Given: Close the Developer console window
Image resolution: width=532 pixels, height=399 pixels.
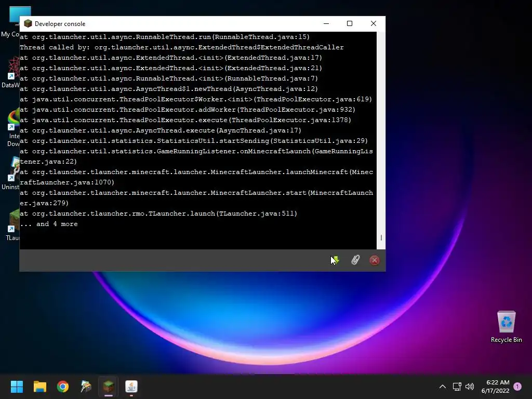Looking at the screenshot, I should tap(373, 23).
